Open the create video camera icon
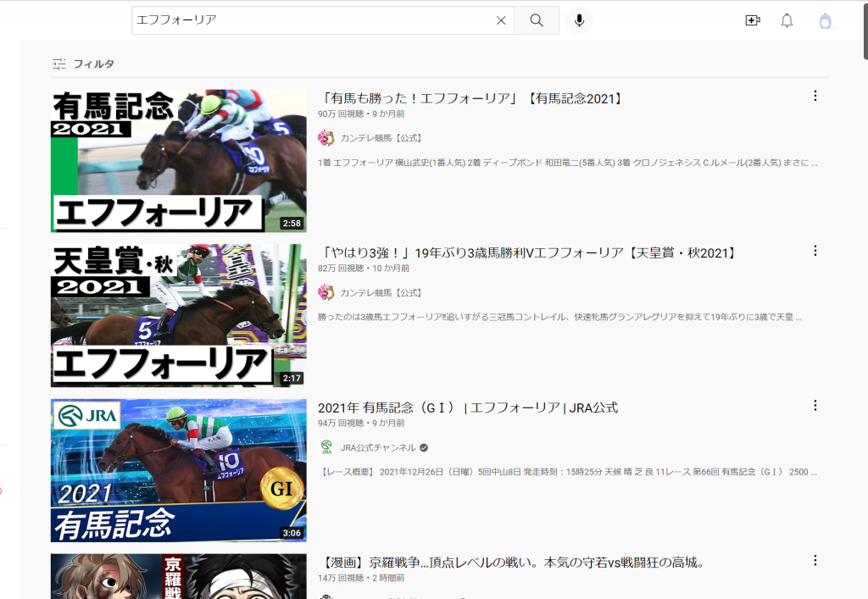The height and width of the screenshot is (599, 868). [x=753, y=20]
